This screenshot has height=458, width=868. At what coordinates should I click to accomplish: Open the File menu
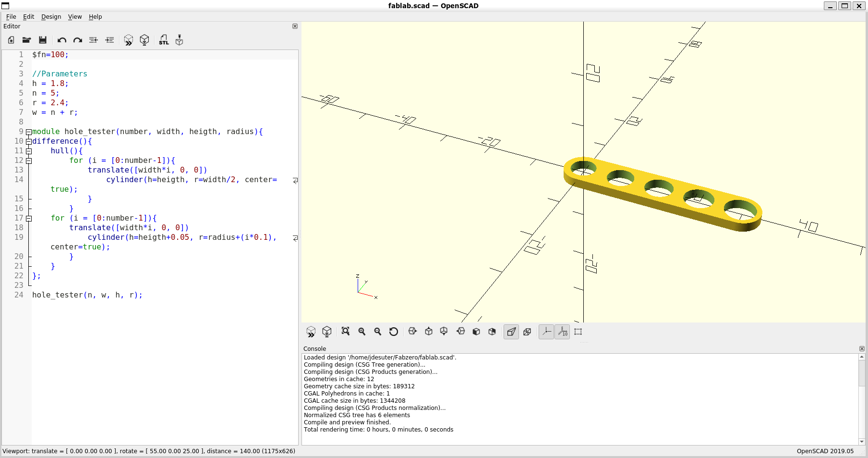(x=11, y=16)
